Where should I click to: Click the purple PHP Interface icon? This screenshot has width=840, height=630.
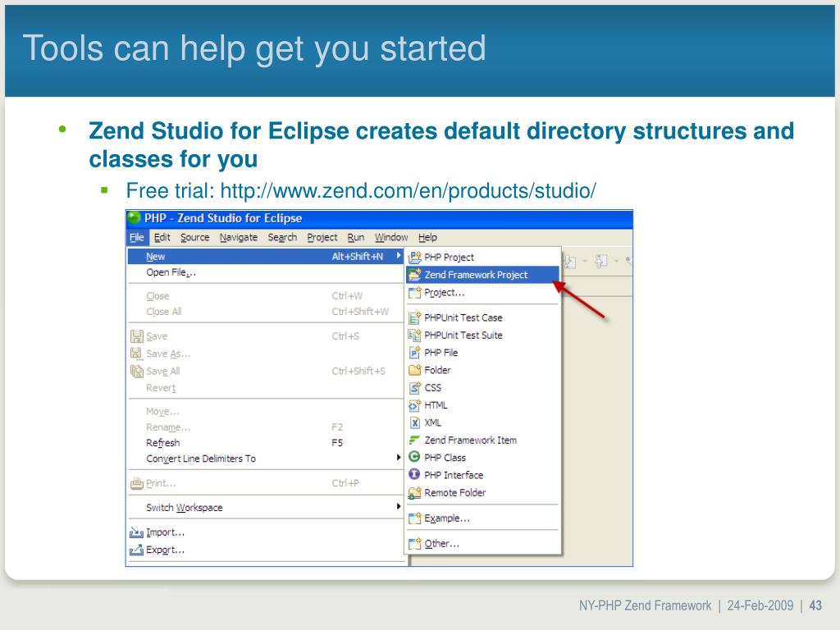click(x=414, y=475)
